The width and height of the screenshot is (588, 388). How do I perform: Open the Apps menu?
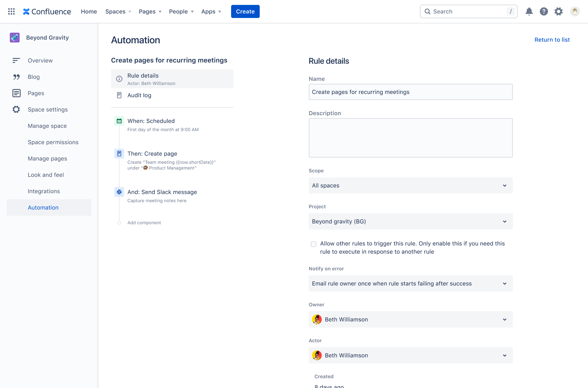pyautogui.click(x=211, y=11)
